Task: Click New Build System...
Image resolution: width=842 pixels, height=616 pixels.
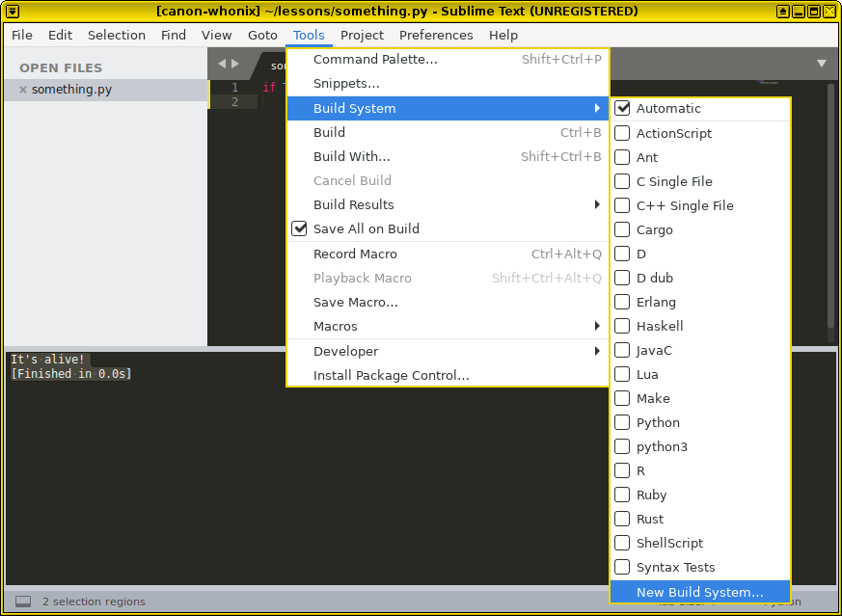Action: pos(699,593)
